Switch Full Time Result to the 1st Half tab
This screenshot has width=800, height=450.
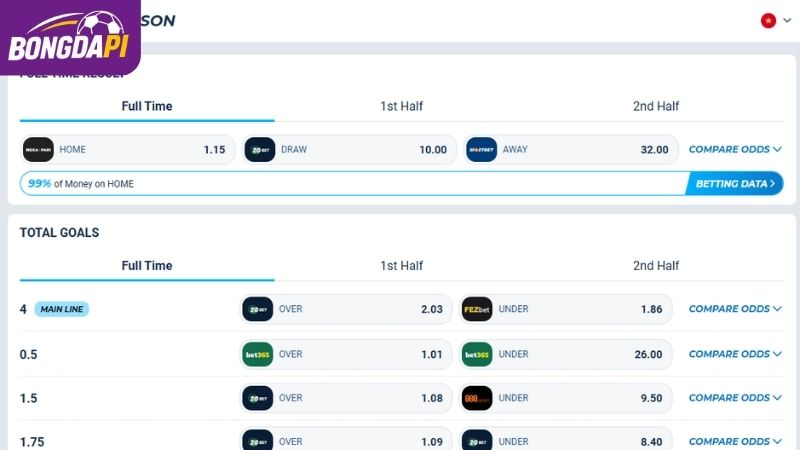[402, 106]
